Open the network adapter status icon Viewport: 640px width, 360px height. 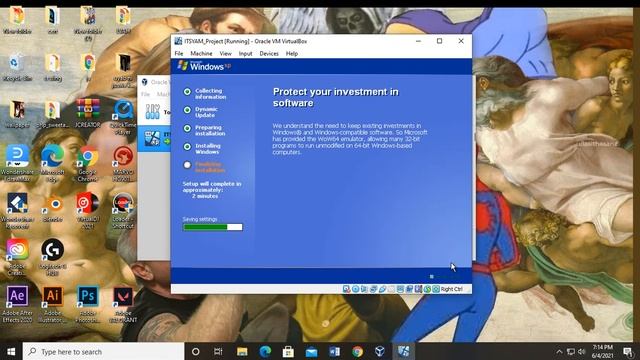(373, 289)
